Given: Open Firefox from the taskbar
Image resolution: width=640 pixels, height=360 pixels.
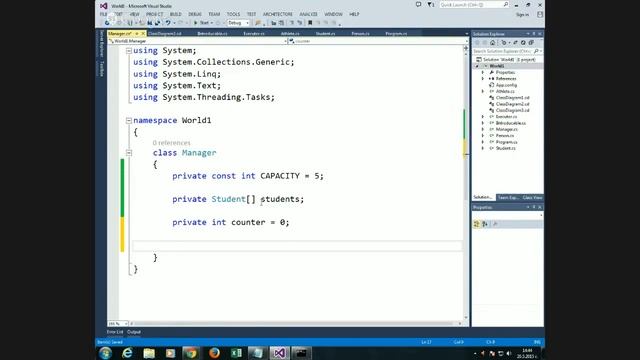Looking at the screenshot, I should [x=214, y=353].
